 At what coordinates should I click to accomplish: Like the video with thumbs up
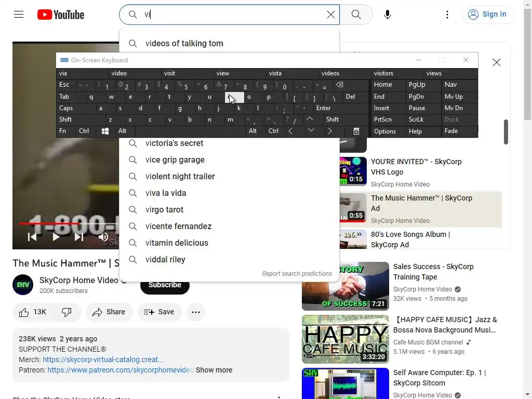33,312
